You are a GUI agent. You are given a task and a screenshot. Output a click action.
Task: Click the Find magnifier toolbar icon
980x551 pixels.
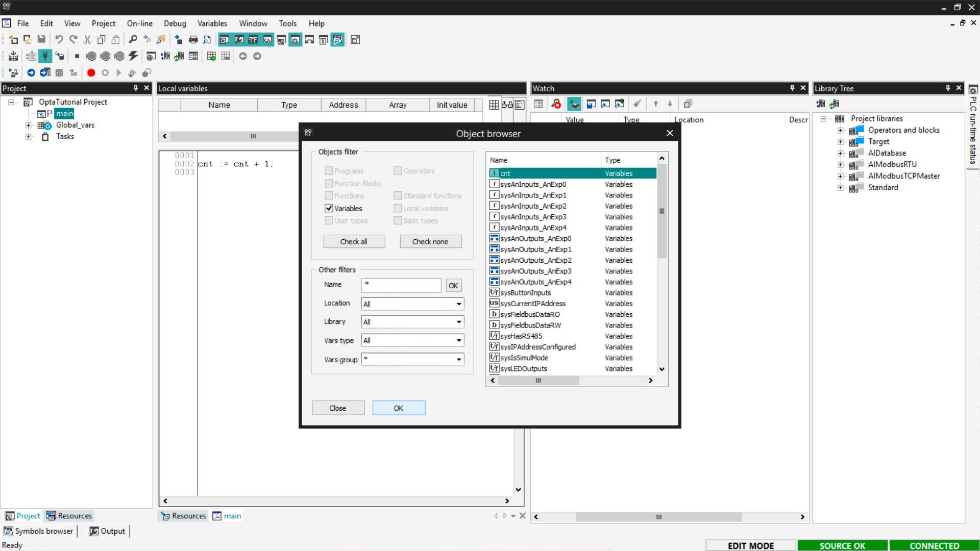133,40
